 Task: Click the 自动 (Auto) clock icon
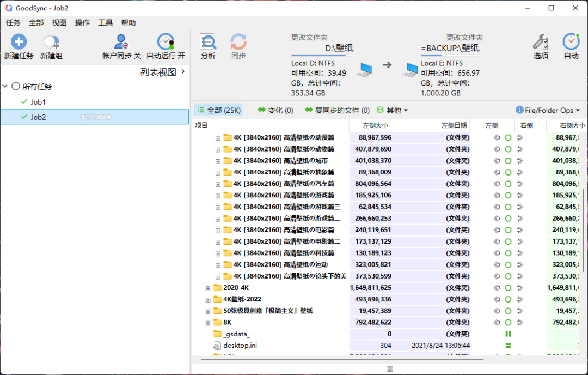pos(571,43)
